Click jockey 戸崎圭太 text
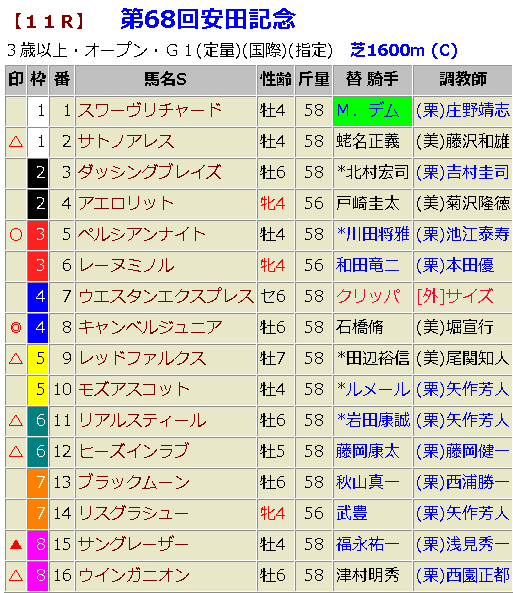 (x=367, y=204)
